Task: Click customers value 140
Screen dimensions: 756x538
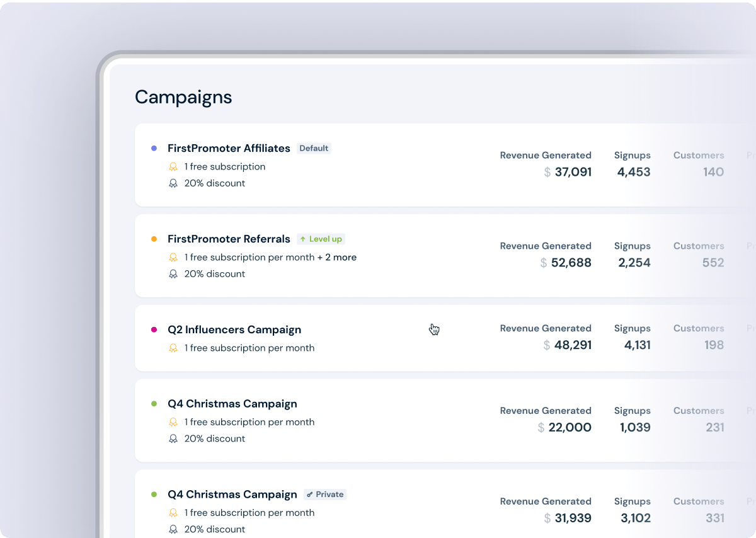Action: click(713, 172)
